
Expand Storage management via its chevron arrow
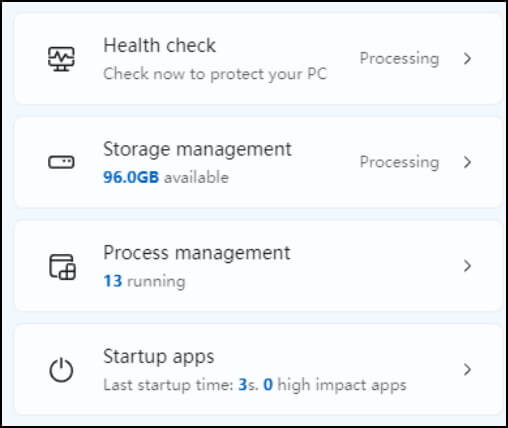coord(467,162)
